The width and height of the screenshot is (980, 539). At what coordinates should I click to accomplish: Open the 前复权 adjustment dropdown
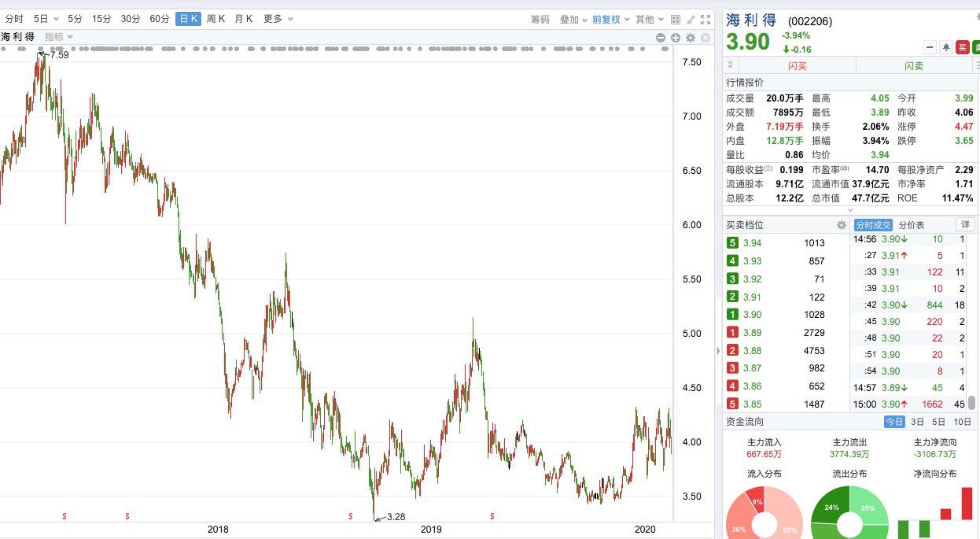610,20
